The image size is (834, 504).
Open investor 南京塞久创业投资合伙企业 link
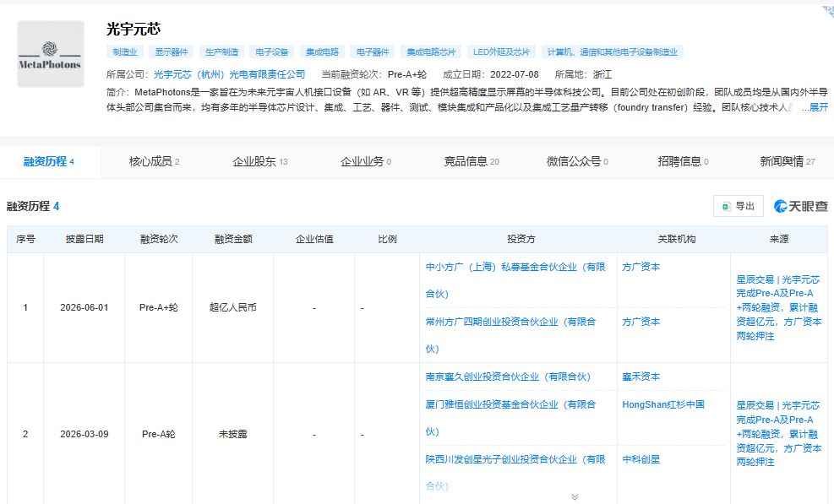point(508,377)
